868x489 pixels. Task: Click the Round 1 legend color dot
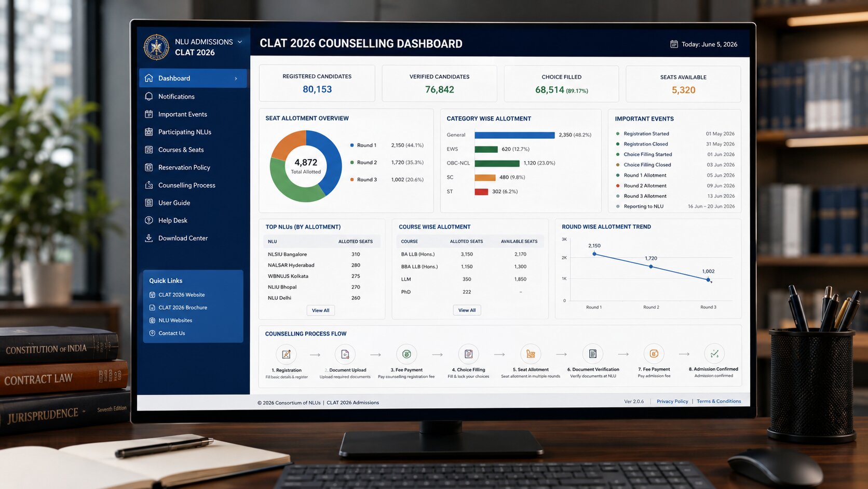[x=352, y=146]
